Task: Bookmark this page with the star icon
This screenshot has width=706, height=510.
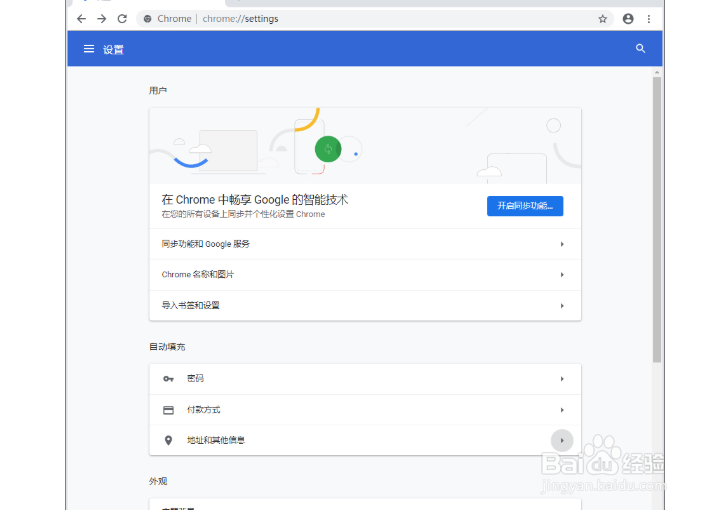Action: pyautogui.click(x=602, y=19)
